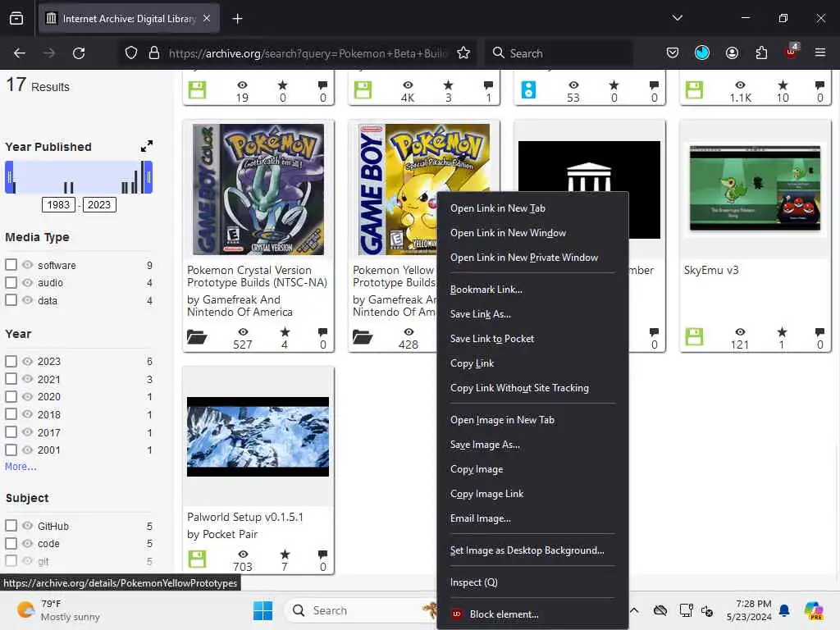Reload the archive.org page
This screenshot has height=630, width=840.
[79, 53]
